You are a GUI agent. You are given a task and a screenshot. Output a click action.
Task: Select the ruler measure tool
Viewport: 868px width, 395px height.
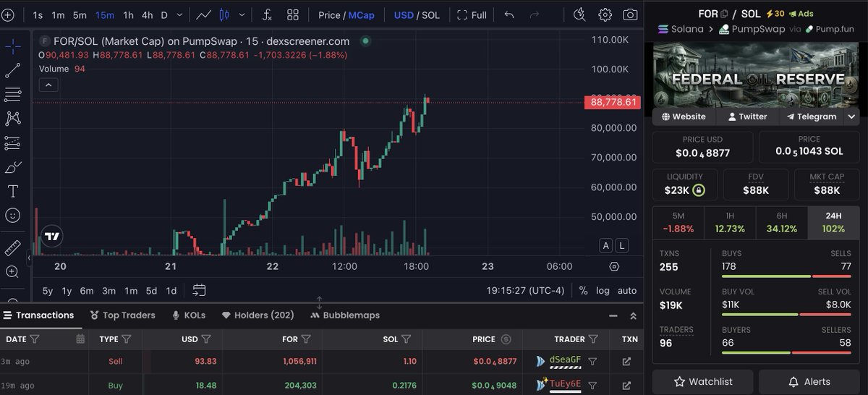point(12,247)
